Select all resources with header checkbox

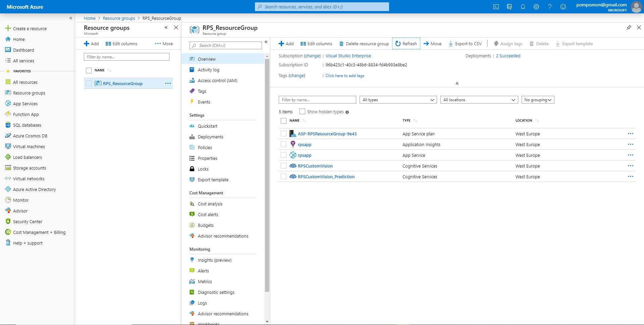[283, 121]
